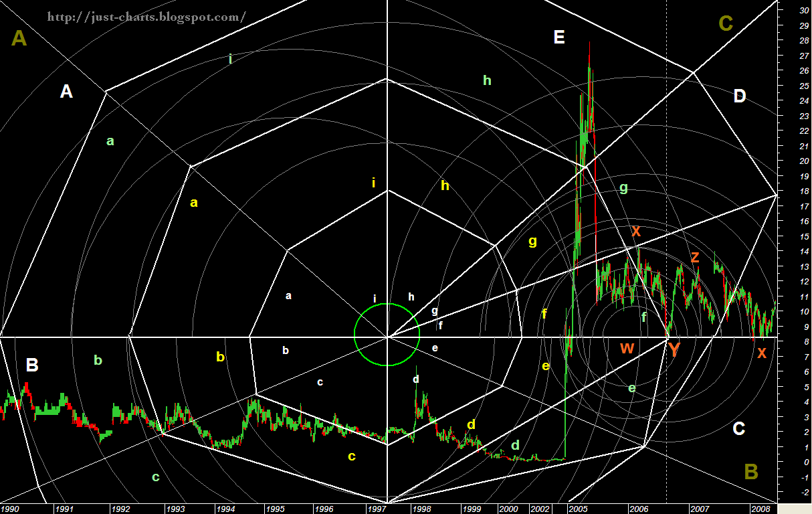812x514 pixels.
Task: Select the orange W wave label
Action: (x=627, y=348)
